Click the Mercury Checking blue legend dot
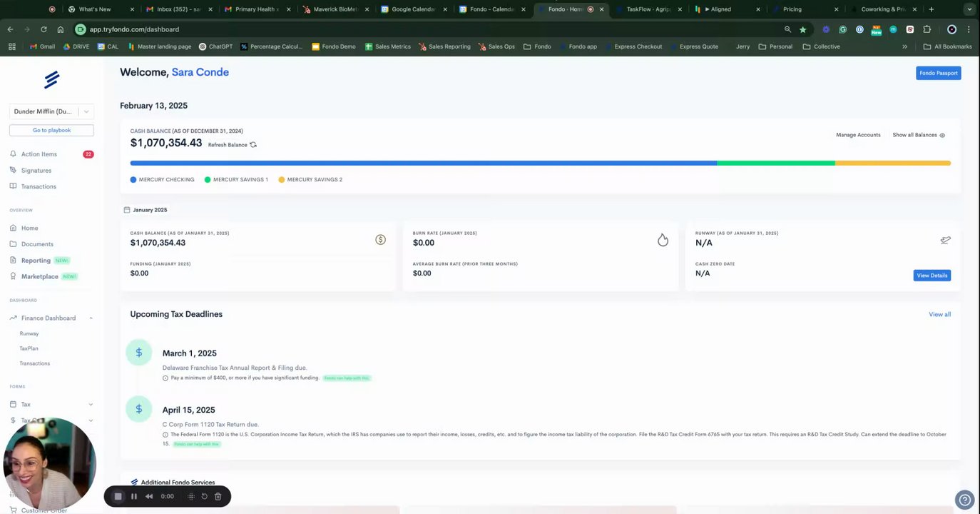980x514 pixels. point(133,180)
